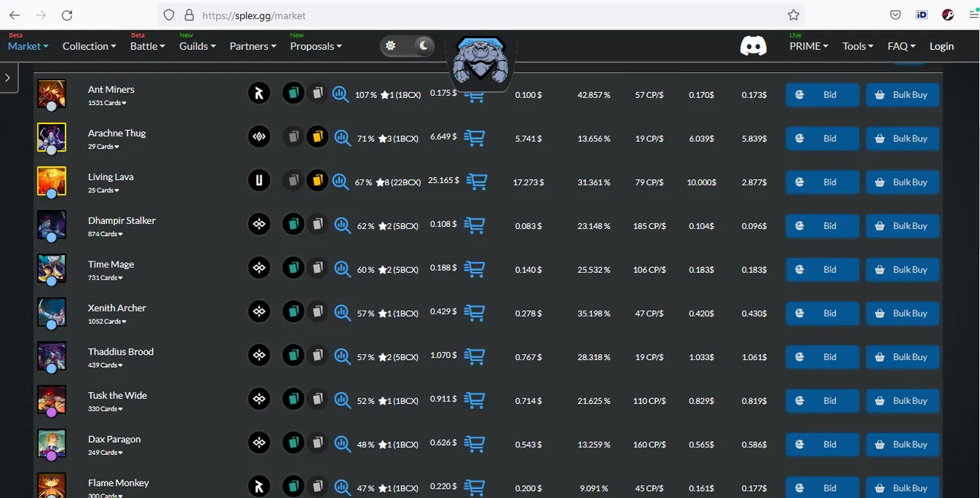The height and width of the screenshot is (498, 980).
Task: Select second foil option for Time Mage
Action: point(317,268)
